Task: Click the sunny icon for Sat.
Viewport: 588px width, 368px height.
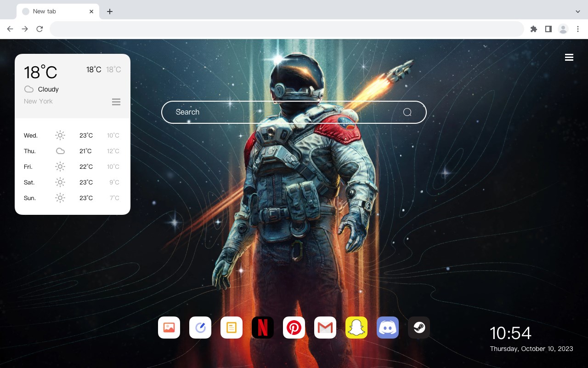Action: [60, 182]
